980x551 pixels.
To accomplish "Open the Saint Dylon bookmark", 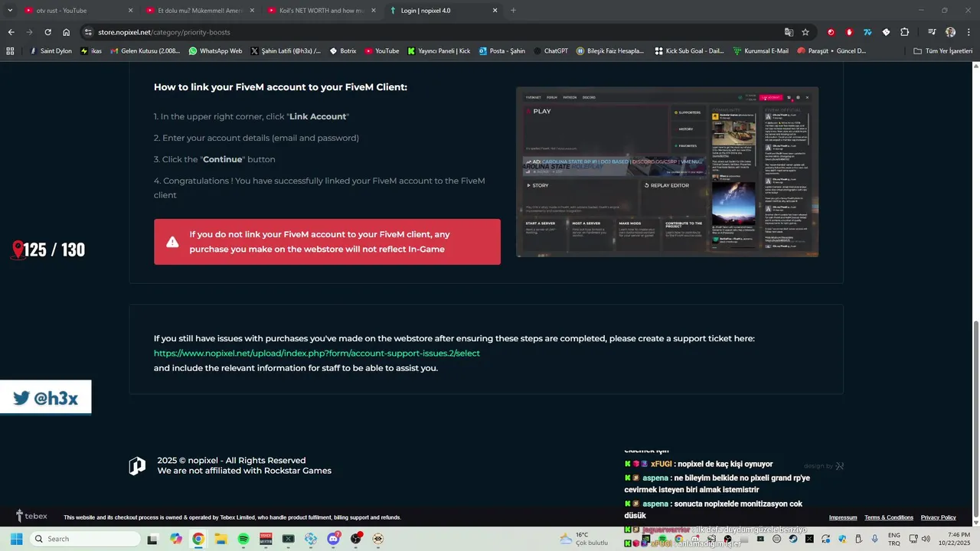I will pos(50,51).
